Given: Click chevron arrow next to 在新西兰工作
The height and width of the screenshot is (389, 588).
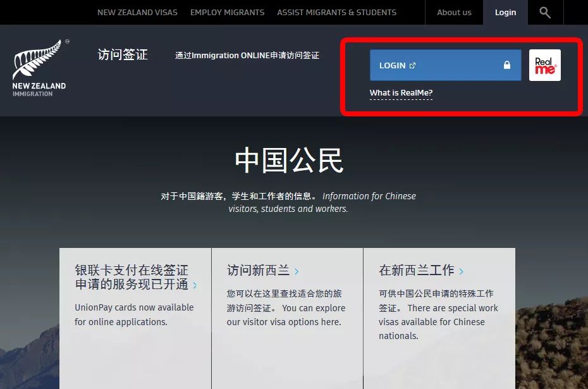Looking at the screenshot, I should [462, 271].
